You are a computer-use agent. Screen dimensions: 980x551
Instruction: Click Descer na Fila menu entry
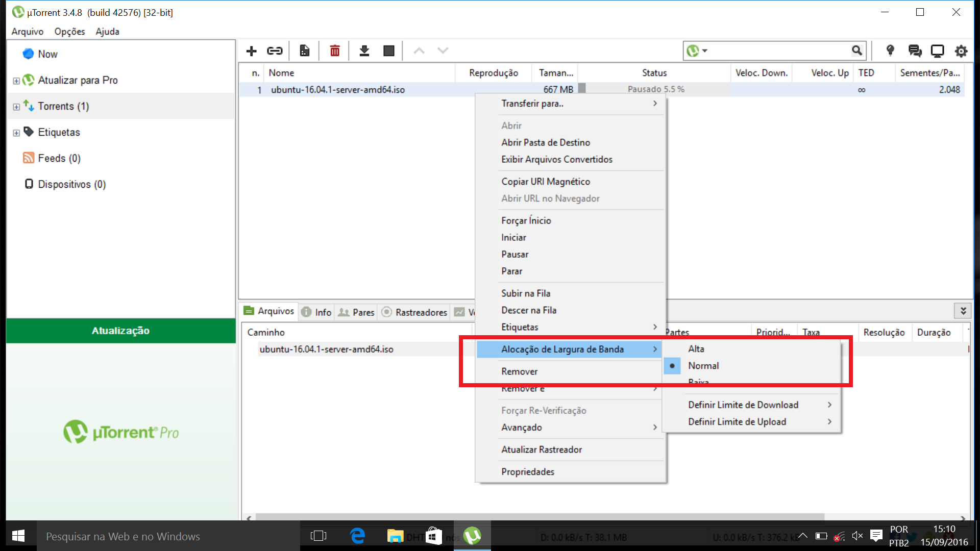point(570,310)
